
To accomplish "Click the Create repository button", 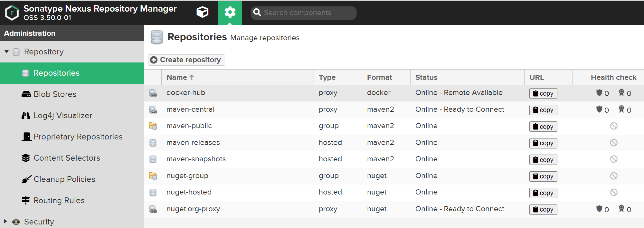I will (186, 60).
